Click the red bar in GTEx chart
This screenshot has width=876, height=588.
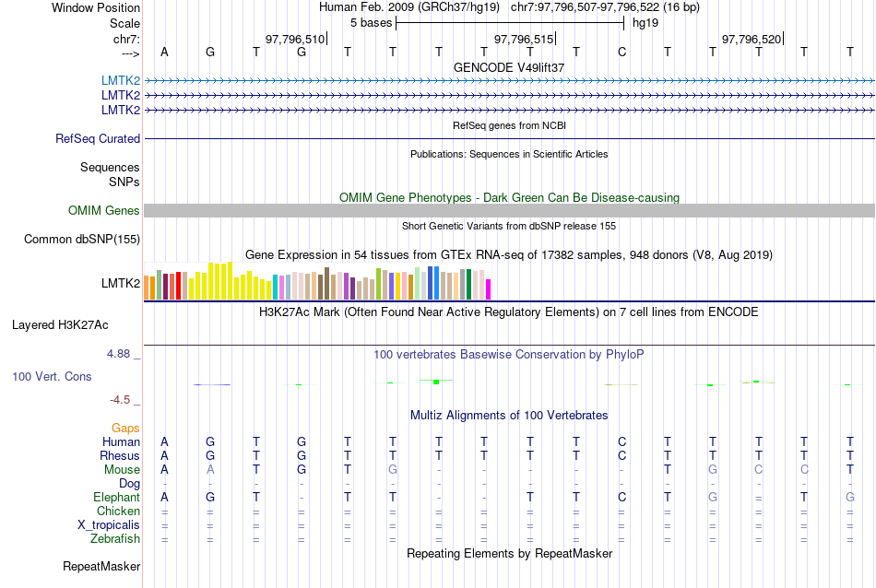point(178,286)
